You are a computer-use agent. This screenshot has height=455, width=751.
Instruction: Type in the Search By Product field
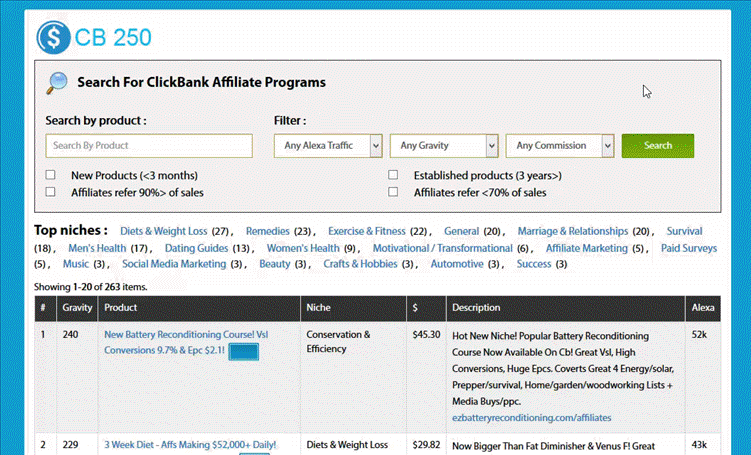(149, 146)
